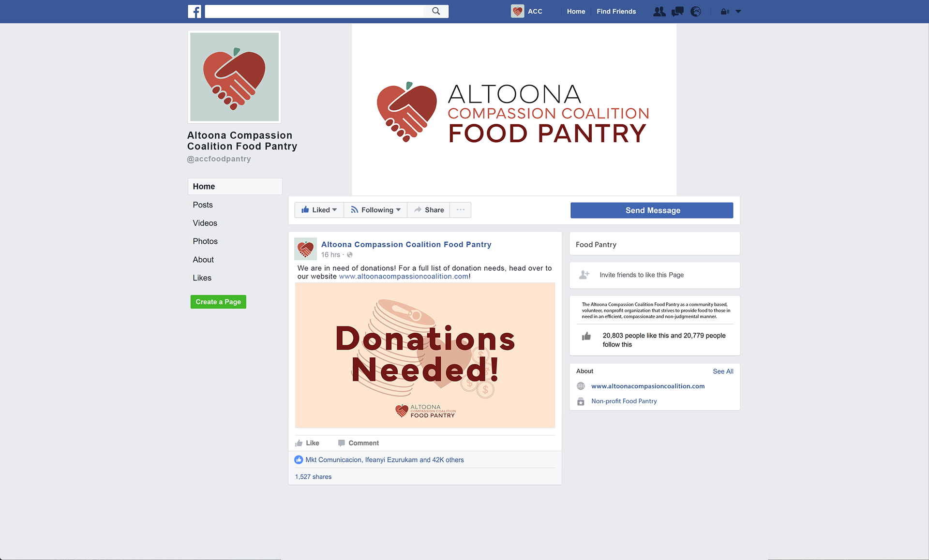This screenshot has height=560, width=929.
Task: Open the notifications globe icon
Action: 696,11
